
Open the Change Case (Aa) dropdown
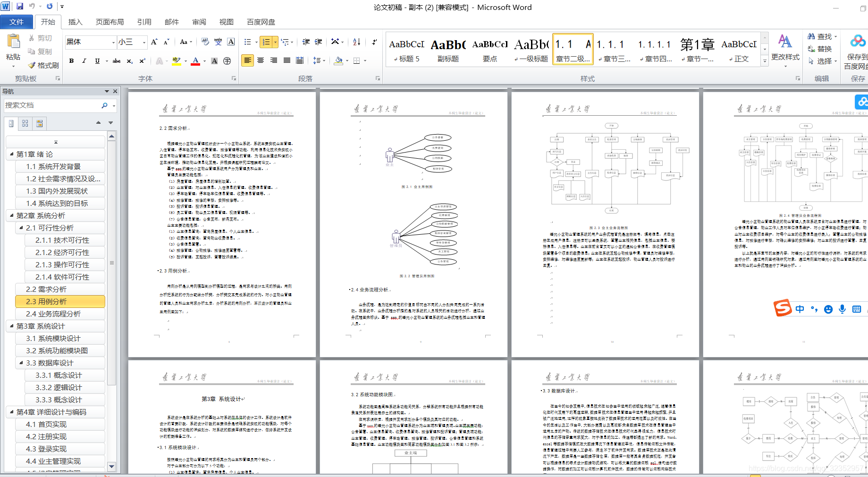pos(186,42)
